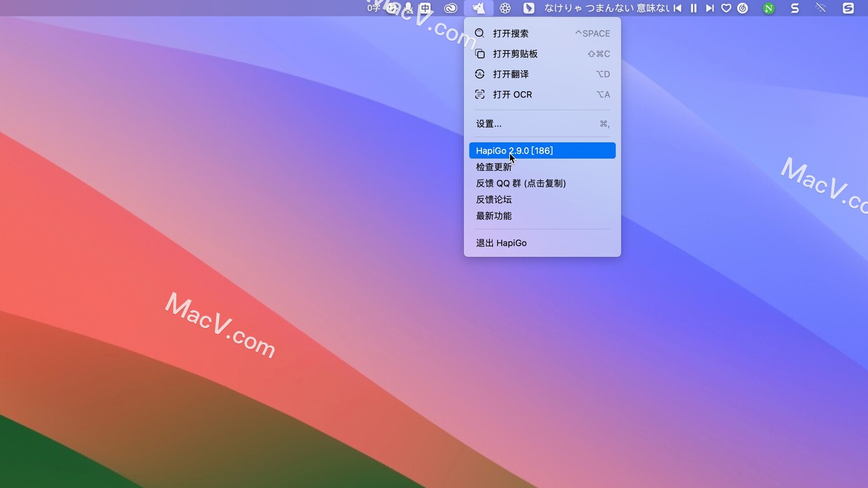Image resolution: width=868 pixels, height=488 pixels.
Task: Click the 中 input method indicator
Action: pyautogui.click(x=425, y=8)
